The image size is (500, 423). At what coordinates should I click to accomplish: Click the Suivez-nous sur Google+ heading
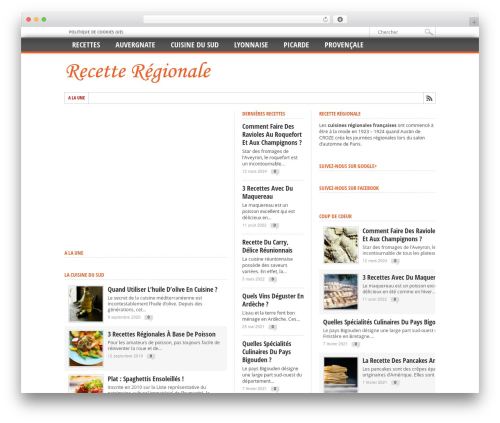click(348, 166)
